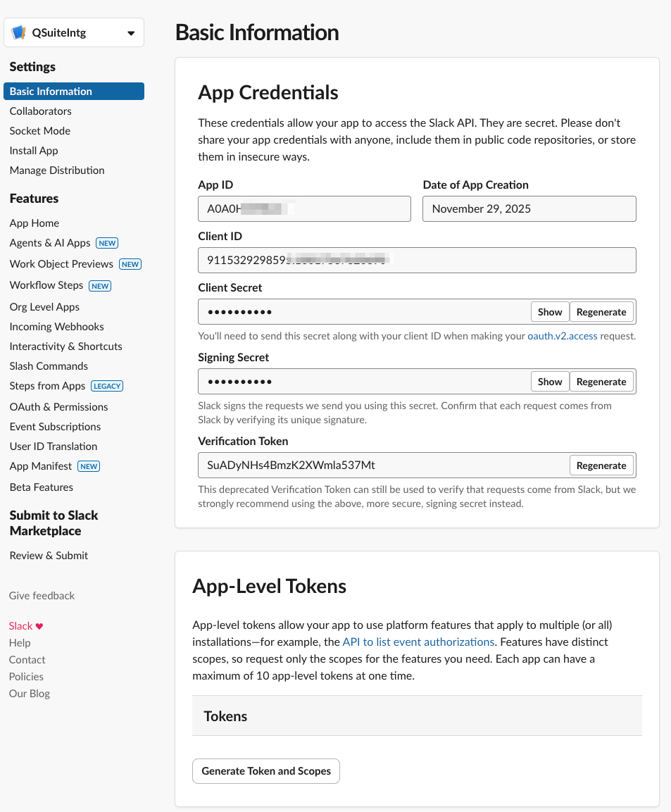Click the heart icon next to Slack
The height and width of the screenshot is (812, 671).
click(39, 626)
